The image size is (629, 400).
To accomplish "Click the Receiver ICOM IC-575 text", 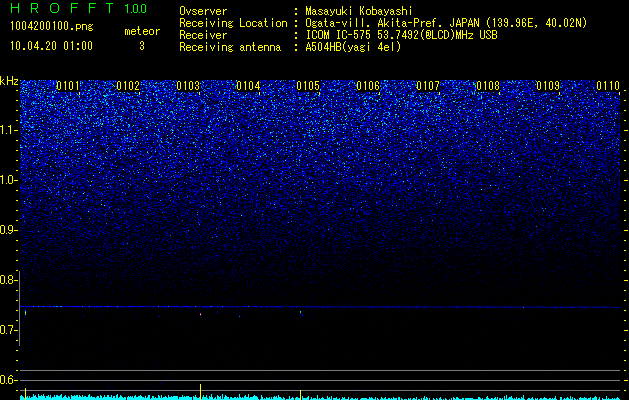I will 401,35.
